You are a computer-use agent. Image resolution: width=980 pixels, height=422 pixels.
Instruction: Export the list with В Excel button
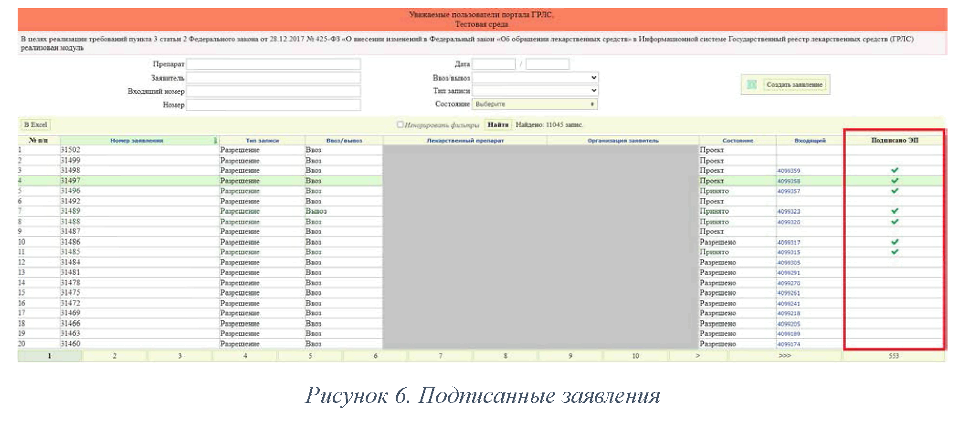point(36,124)
